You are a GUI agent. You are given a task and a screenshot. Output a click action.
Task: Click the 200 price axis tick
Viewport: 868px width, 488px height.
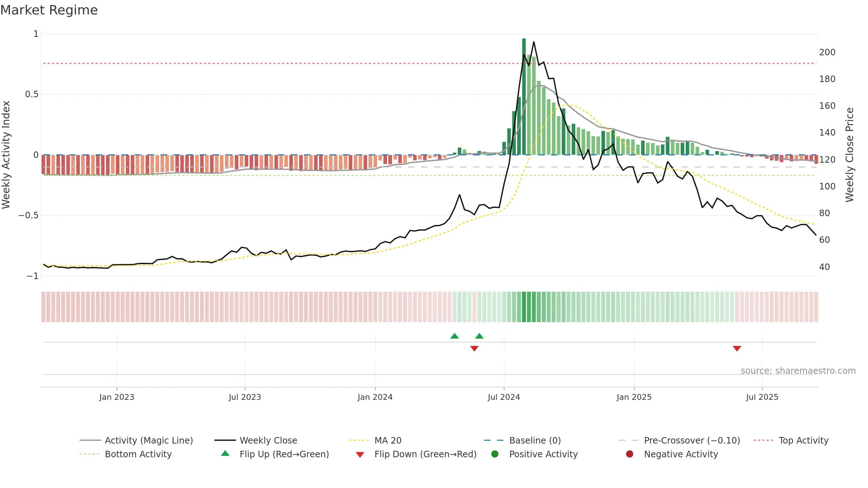(827, 52)
